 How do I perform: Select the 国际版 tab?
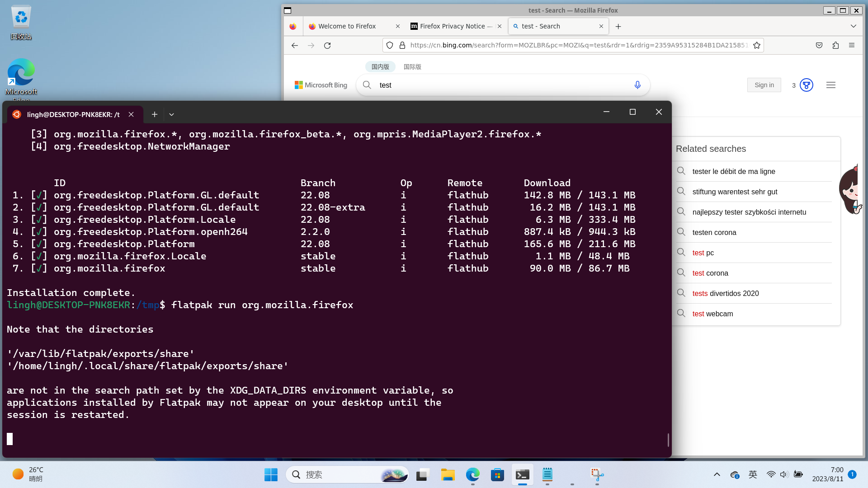pyautogui.click(x=412, y=66)
